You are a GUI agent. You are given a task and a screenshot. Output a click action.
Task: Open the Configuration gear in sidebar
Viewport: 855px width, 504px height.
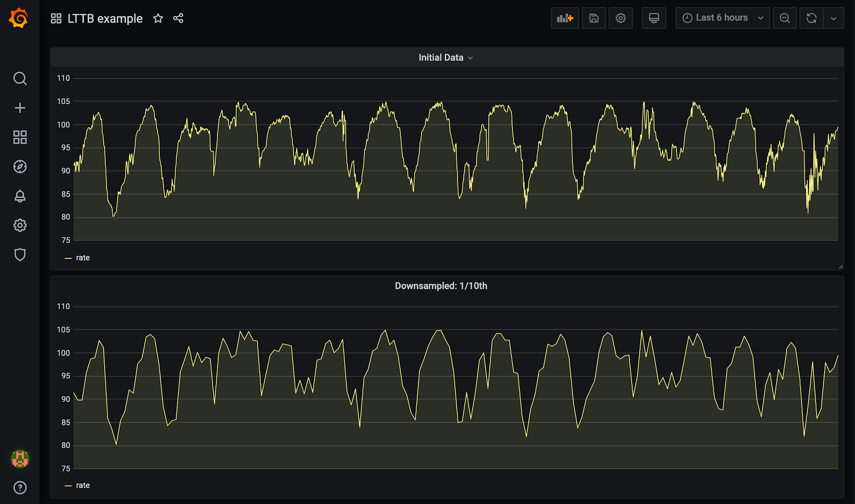20,225
